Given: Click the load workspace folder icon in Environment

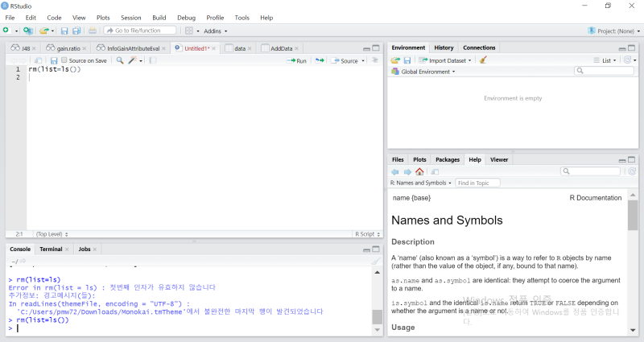Looking at the screenshot, I should tap(395, 60).
